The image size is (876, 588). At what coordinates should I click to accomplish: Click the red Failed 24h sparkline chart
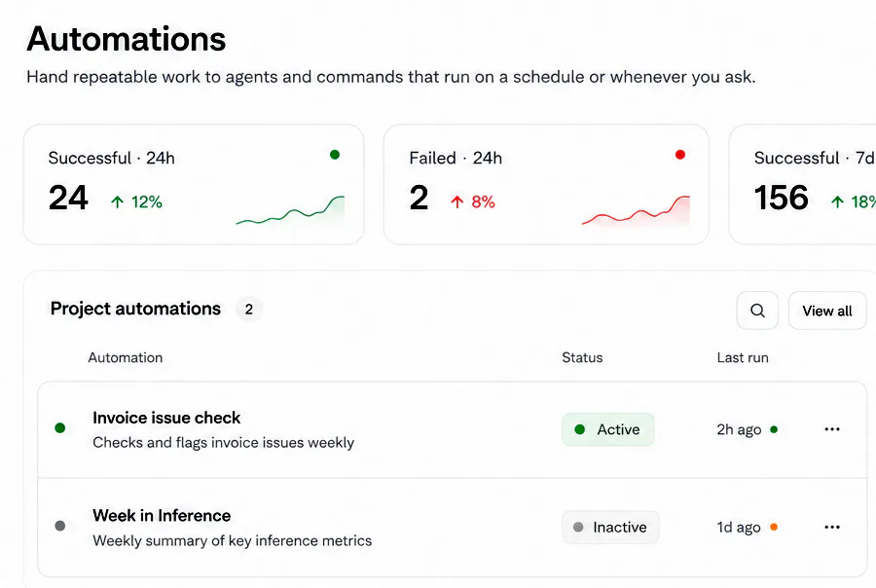(x=636, y=210)
